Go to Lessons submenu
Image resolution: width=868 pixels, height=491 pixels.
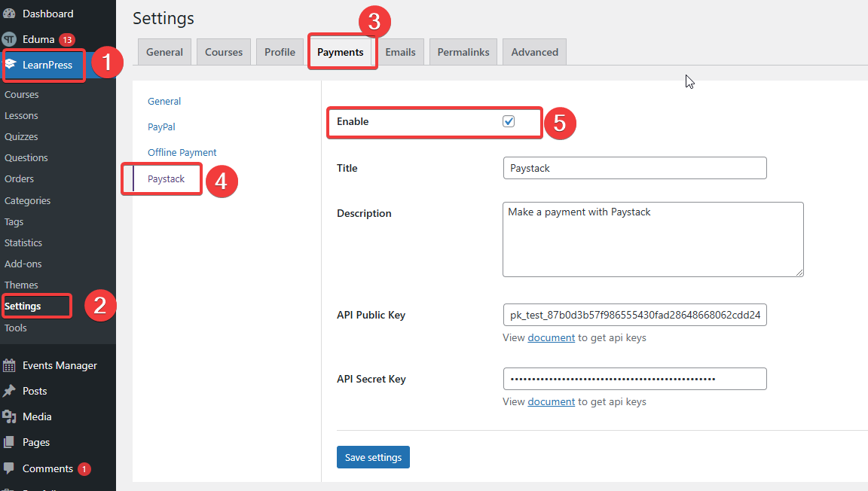point(21,116)
